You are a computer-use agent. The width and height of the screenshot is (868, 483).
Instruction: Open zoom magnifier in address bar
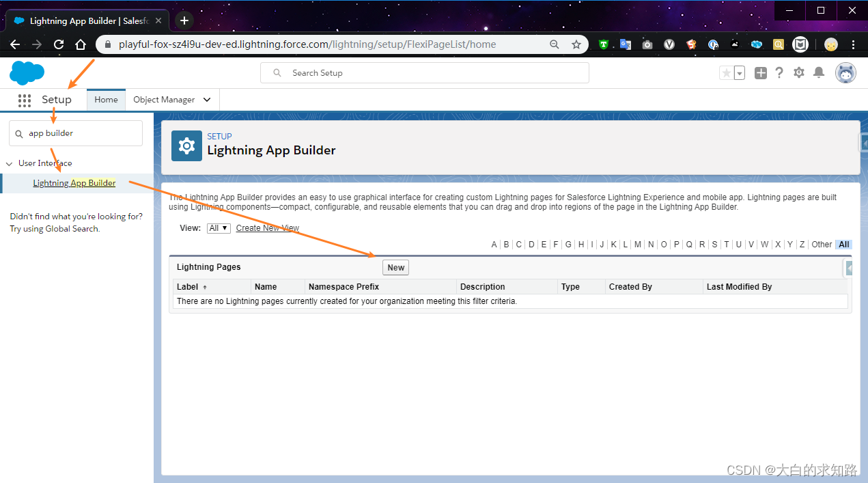pos(555,44)
